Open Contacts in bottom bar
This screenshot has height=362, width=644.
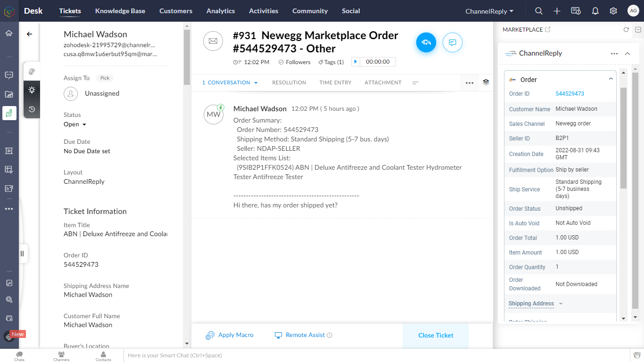click(103, 355)
